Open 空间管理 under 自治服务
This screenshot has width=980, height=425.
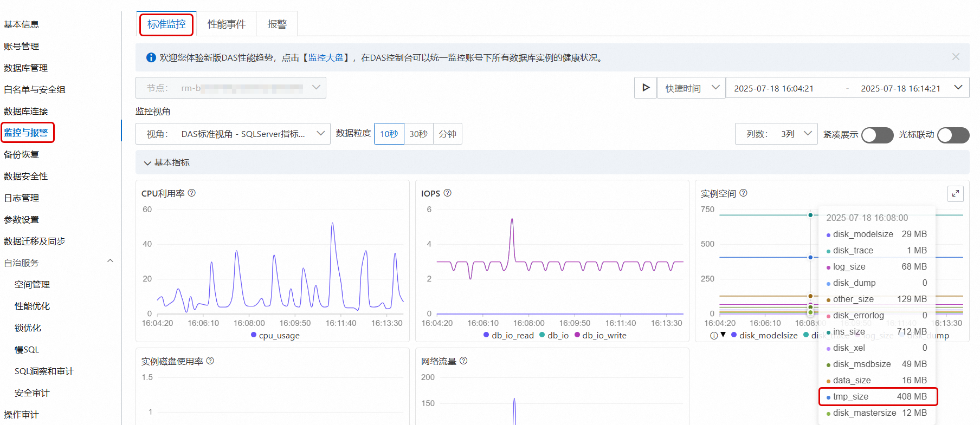(x=33, y=284)
